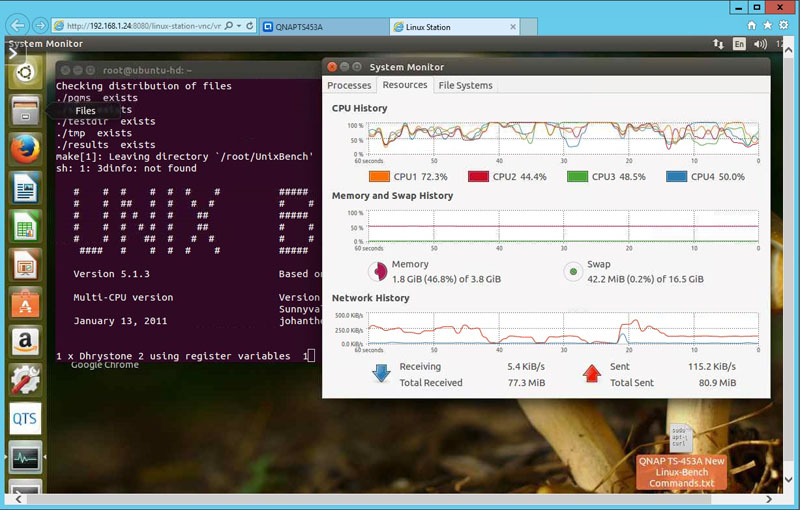Click the Amazon launcher icon

tap(25, 341)
